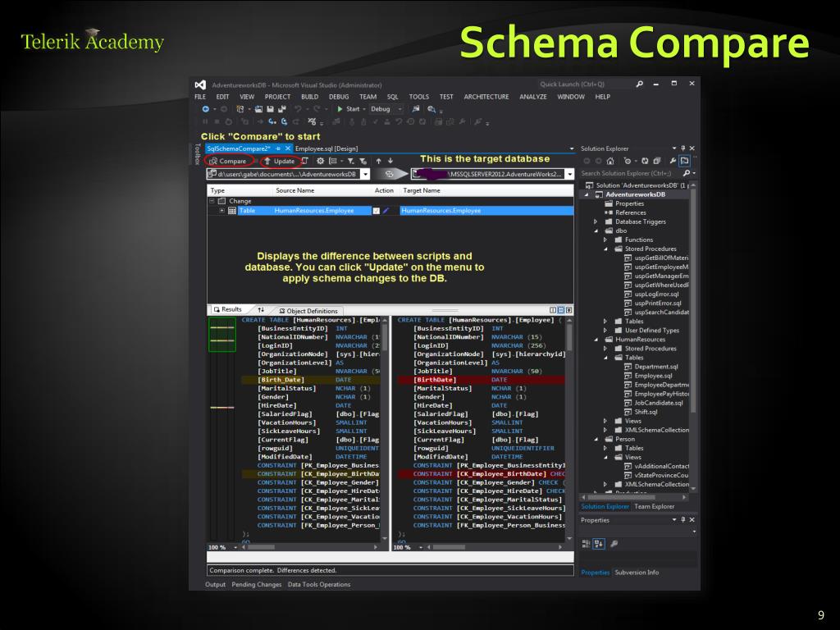The height and width of the screenshot is (630, 840).
Task: Expand the Database Triggers folder
Action: [x=596, y=221]
